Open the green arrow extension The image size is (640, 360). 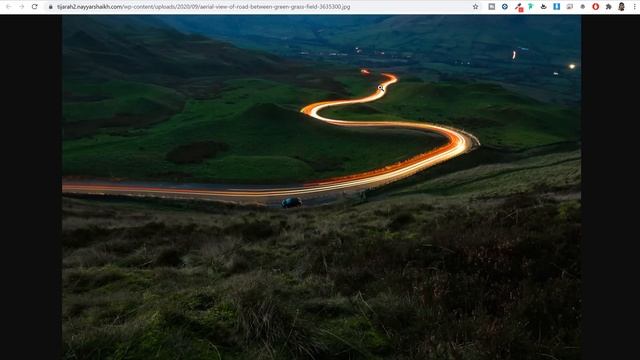[x=531, y=7]
